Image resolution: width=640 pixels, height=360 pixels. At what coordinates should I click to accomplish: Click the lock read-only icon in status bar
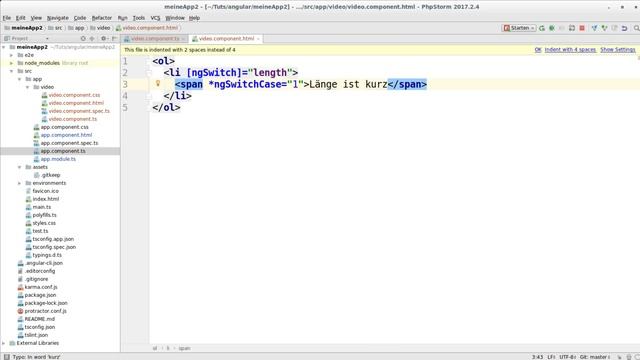619,357
